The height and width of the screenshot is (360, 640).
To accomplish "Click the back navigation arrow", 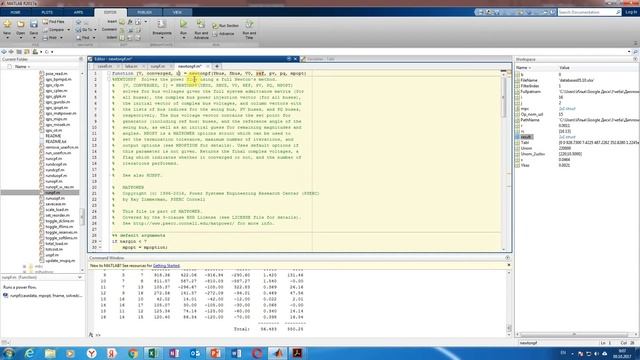I will point(4,52).
